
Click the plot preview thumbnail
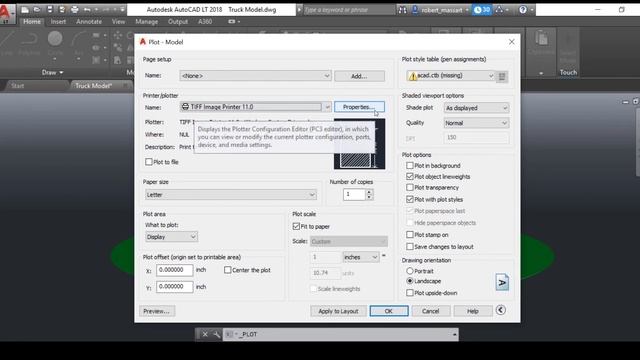point(359,144)
